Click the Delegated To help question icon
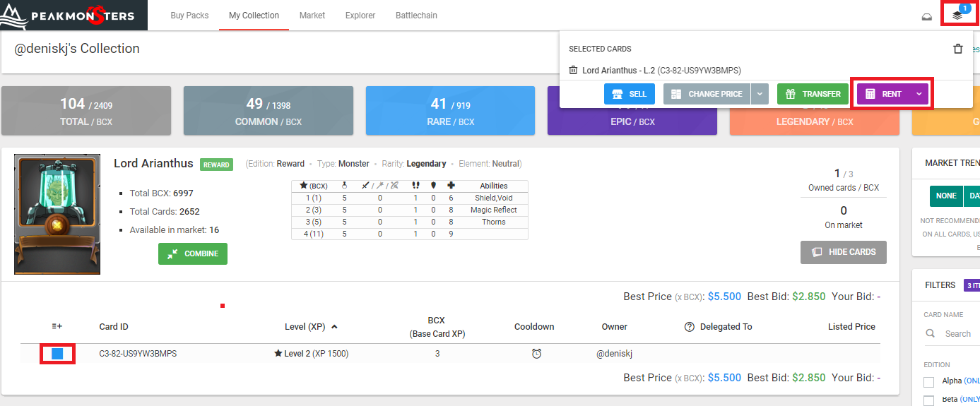The height and width of the screenshot is (406, 980). pos(689,327)
